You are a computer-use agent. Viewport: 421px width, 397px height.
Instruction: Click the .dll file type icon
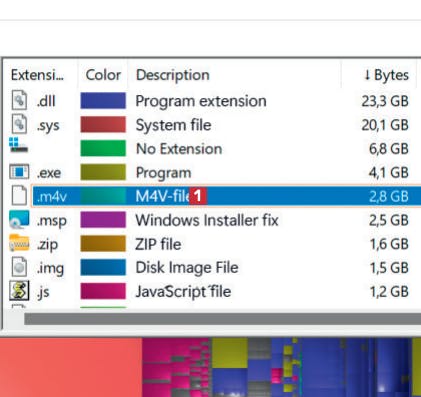[19, 100]
